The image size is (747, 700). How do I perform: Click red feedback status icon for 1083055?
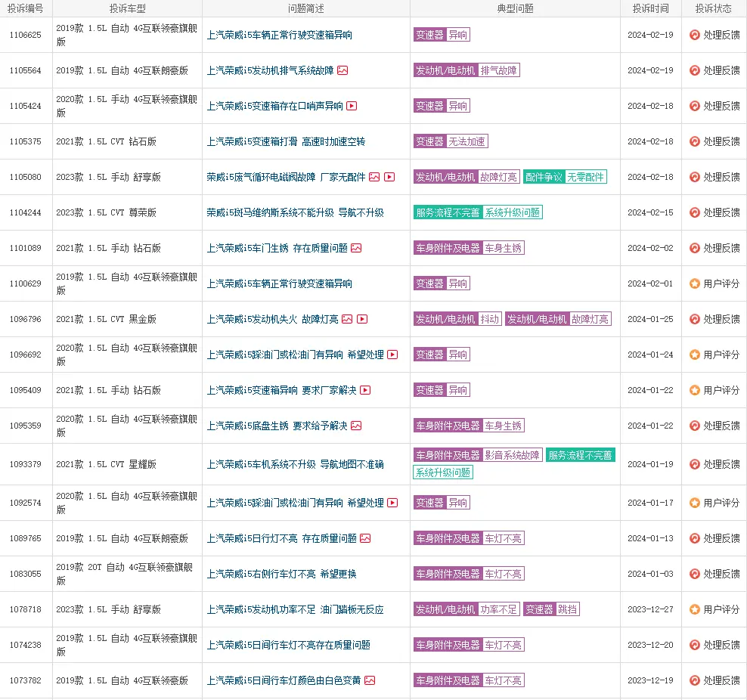(x=695, y=574)
